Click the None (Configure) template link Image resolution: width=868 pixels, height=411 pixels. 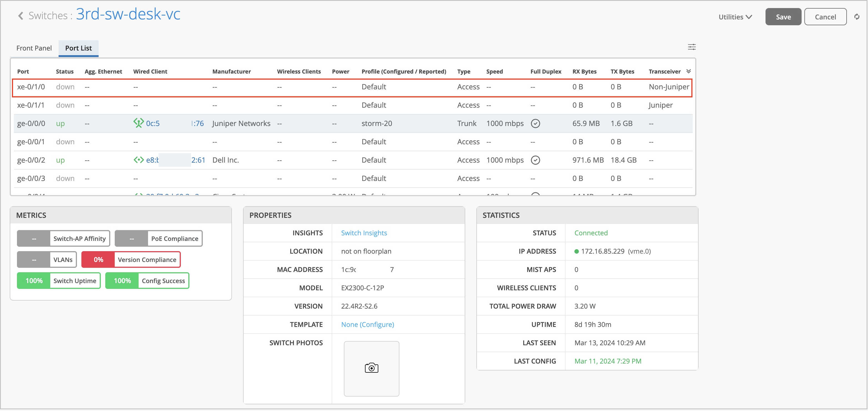coord(367,324)
